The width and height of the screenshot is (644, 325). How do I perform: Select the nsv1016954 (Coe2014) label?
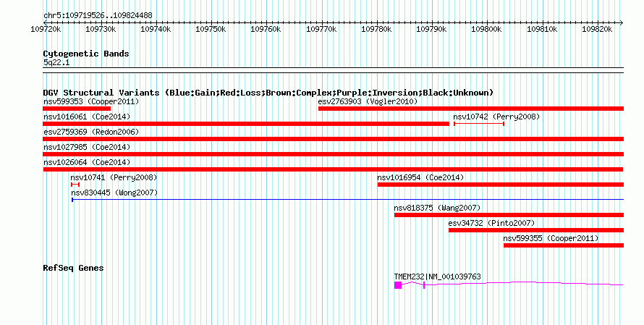point(420,177)
